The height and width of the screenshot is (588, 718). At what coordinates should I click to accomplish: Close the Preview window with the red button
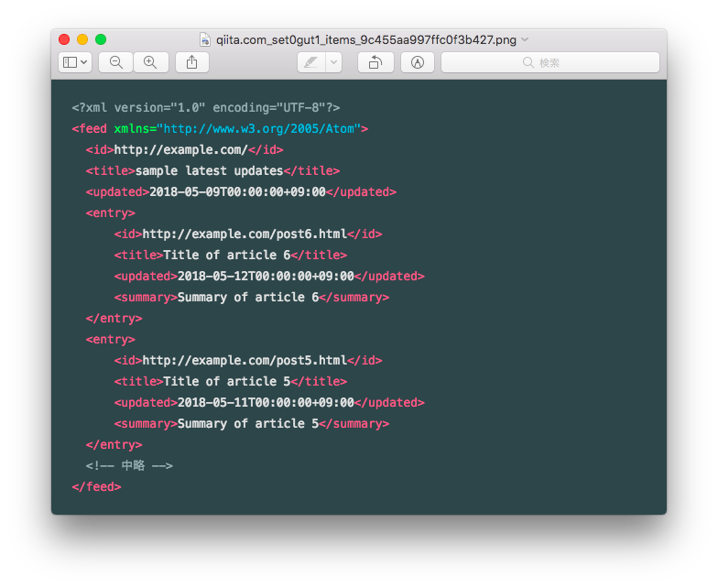(64, 40)
